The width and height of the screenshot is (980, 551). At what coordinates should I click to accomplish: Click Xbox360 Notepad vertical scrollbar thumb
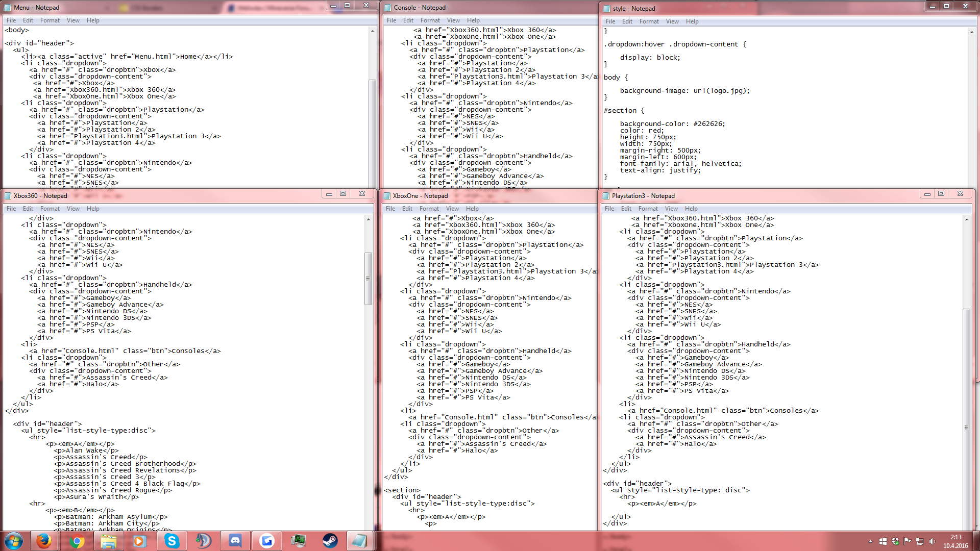coord(368,279)
